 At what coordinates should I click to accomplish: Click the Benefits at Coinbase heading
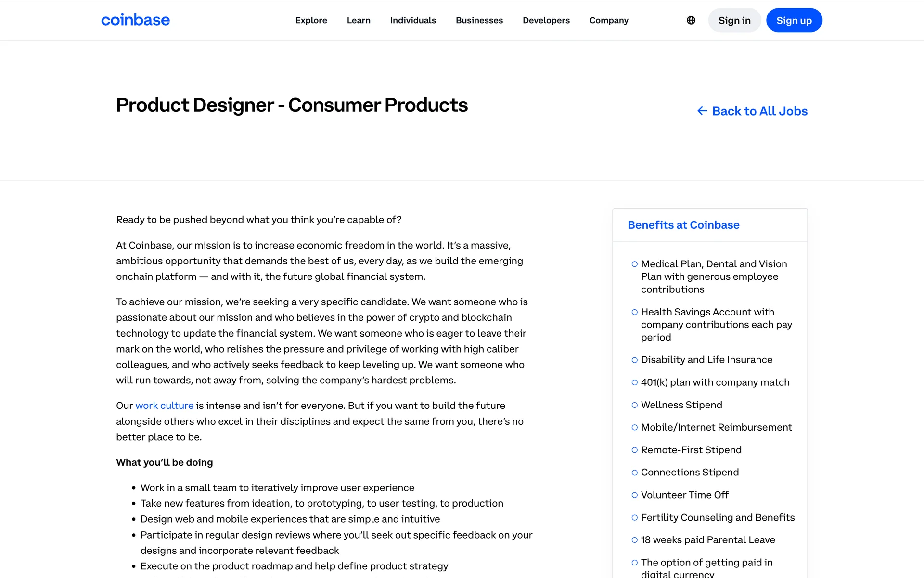683,225
